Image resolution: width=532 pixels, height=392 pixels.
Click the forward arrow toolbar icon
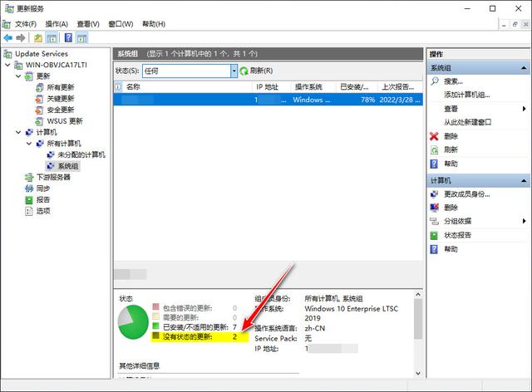point(21,38)
